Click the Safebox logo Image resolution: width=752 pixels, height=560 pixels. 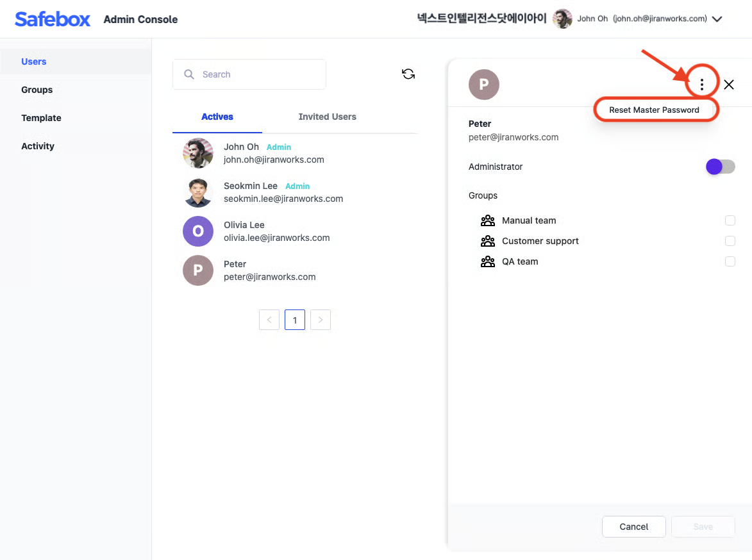53,19
